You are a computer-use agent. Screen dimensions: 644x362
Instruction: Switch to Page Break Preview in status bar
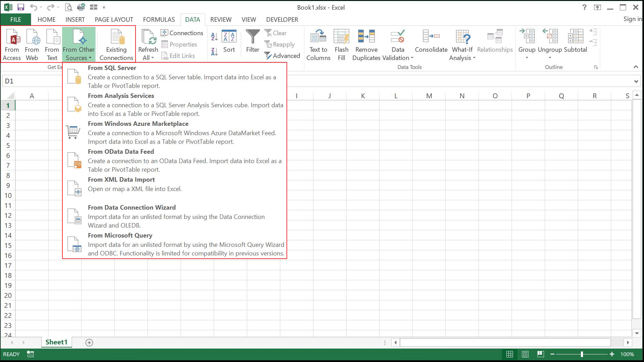[x=541, y=354]
